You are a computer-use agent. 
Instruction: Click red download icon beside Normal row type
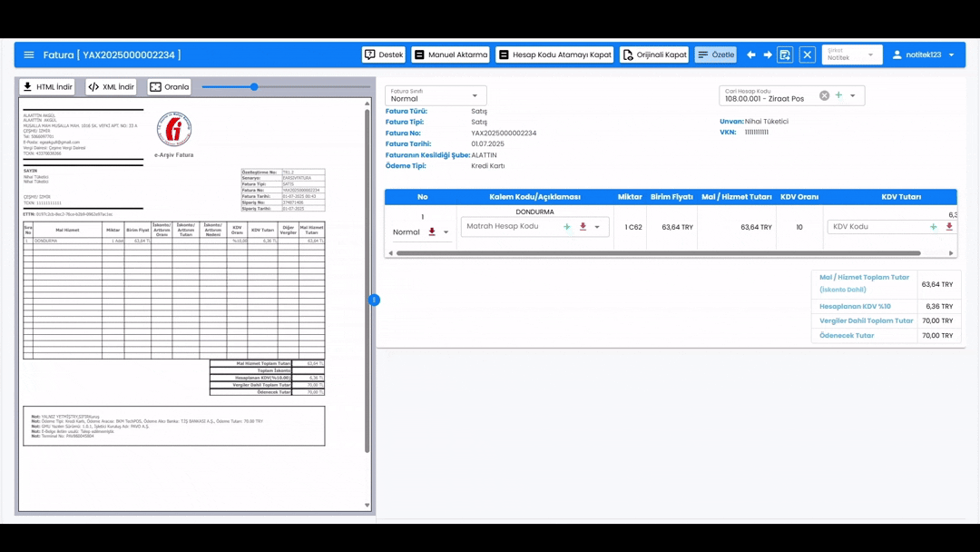pyautogui.click(x=432, y=232)
